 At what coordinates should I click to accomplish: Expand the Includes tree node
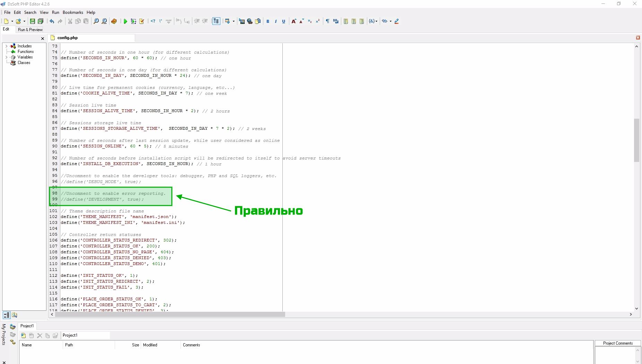(x=6, y=46)
